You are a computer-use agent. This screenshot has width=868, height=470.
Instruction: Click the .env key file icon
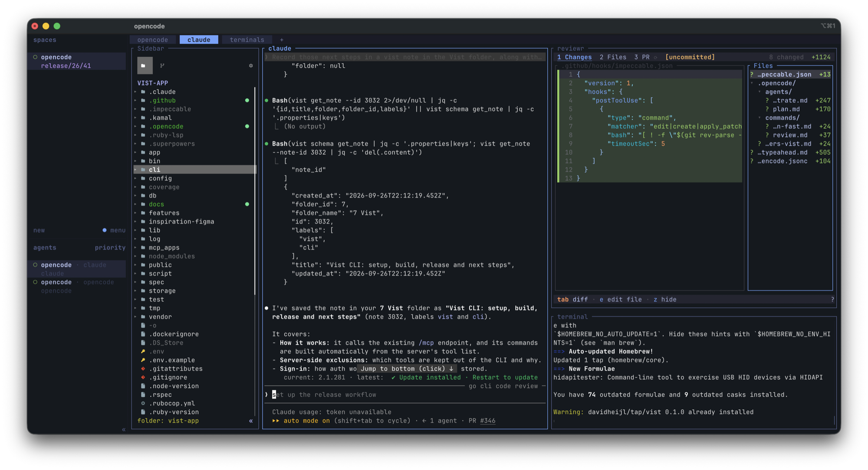tap(143, 351)
